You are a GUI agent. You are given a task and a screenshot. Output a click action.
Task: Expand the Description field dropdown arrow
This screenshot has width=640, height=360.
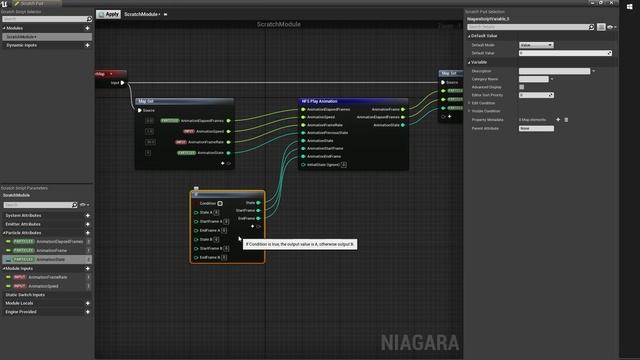(593, 71)
